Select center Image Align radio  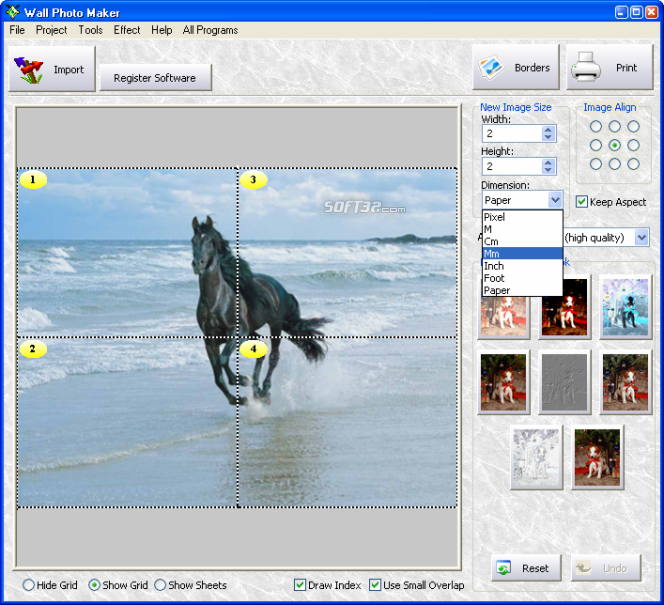pos(614,145)
